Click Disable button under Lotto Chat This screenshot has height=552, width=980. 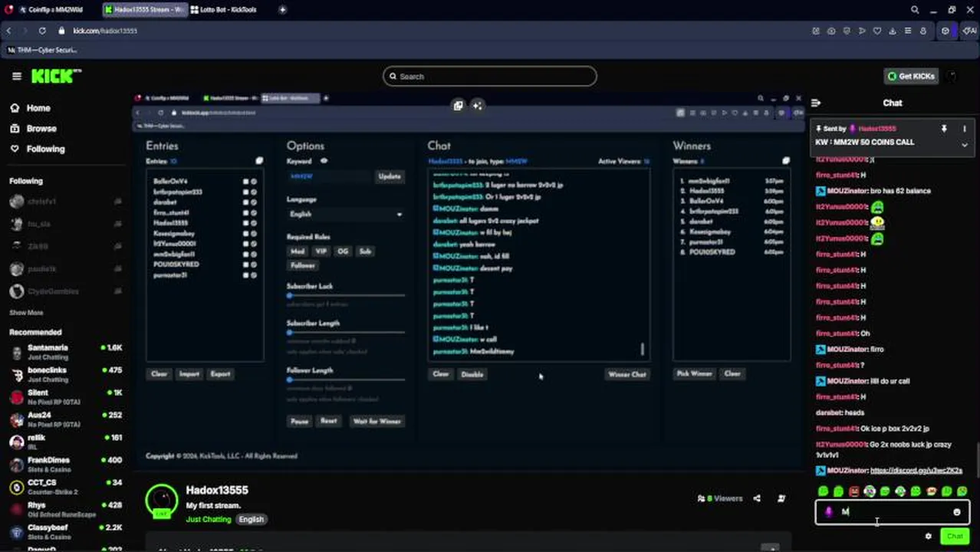click(472, 374)
